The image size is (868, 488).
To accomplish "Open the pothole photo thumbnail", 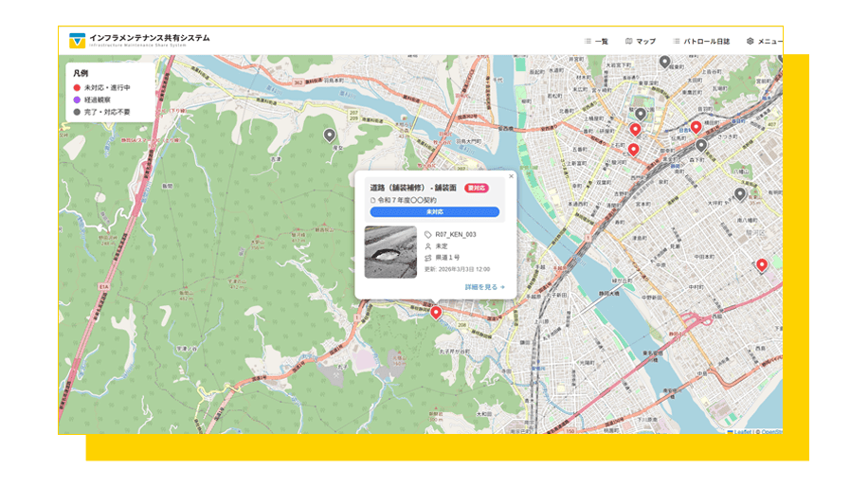I will click(x=390, y=252).
